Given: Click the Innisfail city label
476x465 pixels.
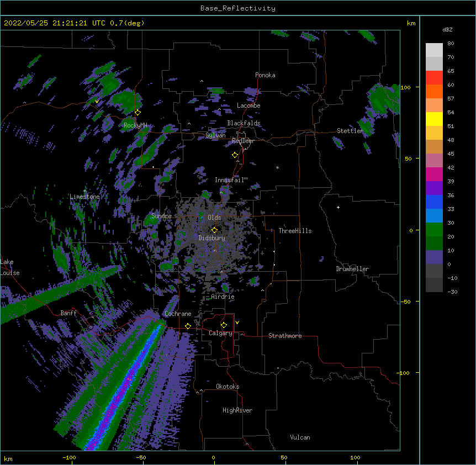Looking at the screenshot, I should tap(229, 180).
